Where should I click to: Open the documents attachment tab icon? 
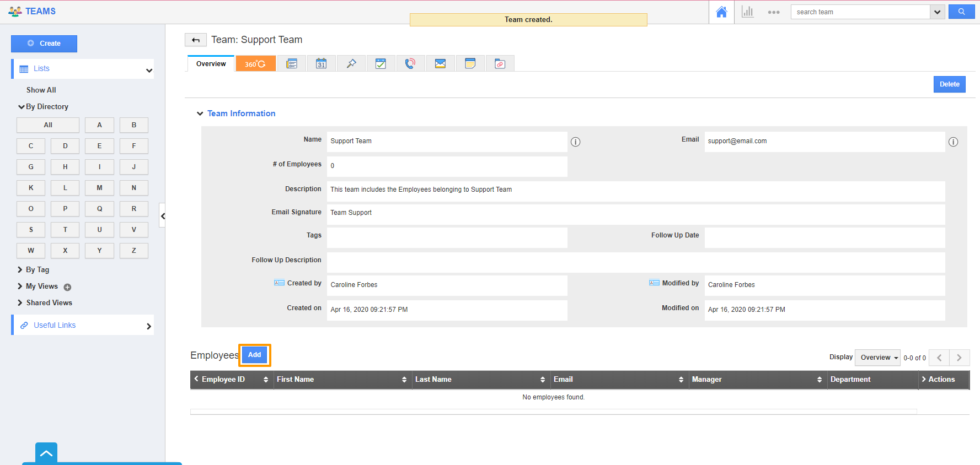tap(500, 64)
